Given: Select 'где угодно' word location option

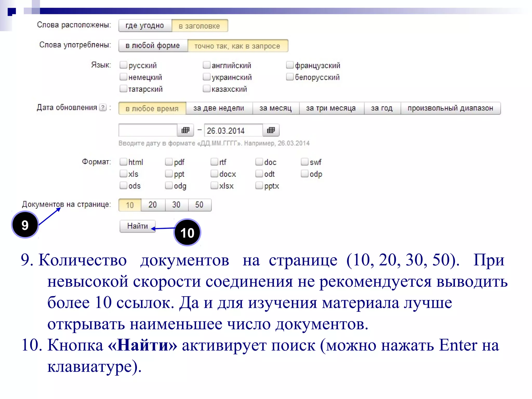Looking at the screenshot, I should pyautogui.click(x=145, y=25).
